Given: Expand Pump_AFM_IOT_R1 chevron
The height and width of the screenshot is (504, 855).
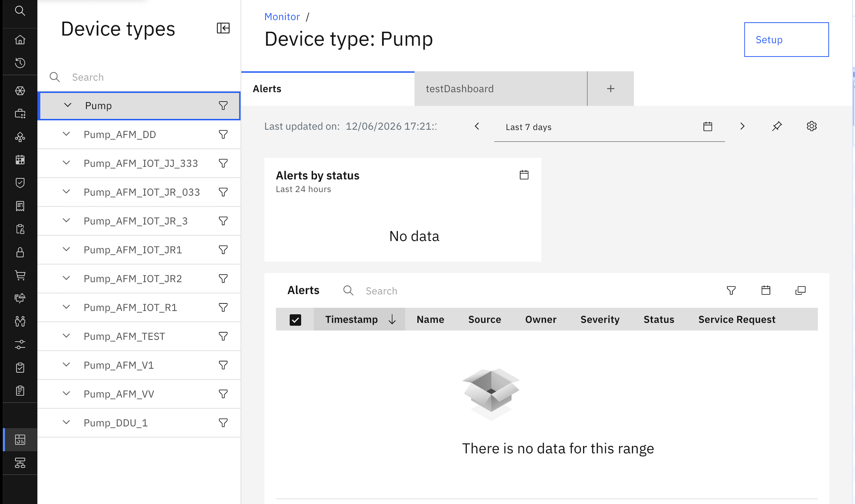Looking at the screenshot, I should point(66,307).
